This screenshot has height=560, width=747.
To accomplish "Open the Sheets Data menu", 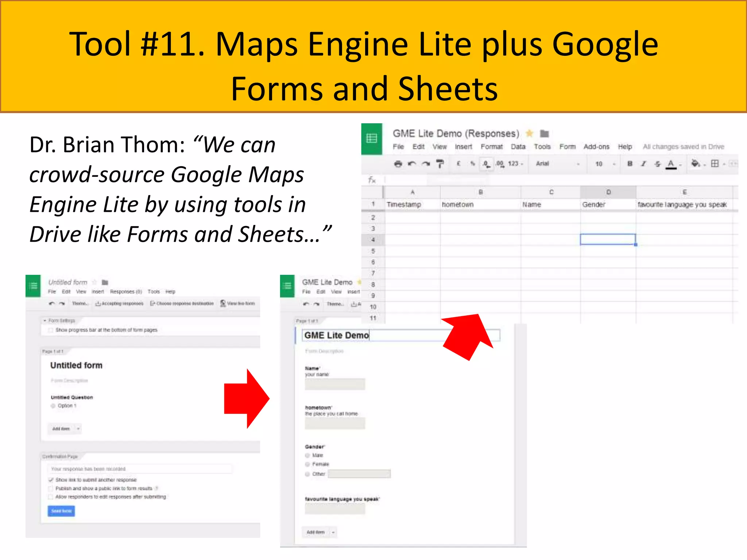I will coord(518,147).
